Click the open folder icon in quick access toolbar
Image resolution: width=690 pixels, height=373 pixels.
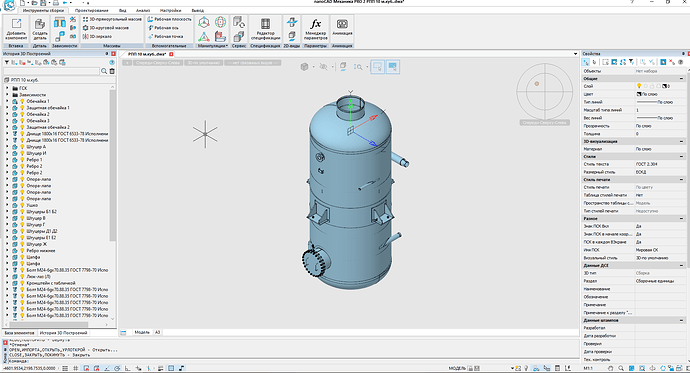[34, 3]
